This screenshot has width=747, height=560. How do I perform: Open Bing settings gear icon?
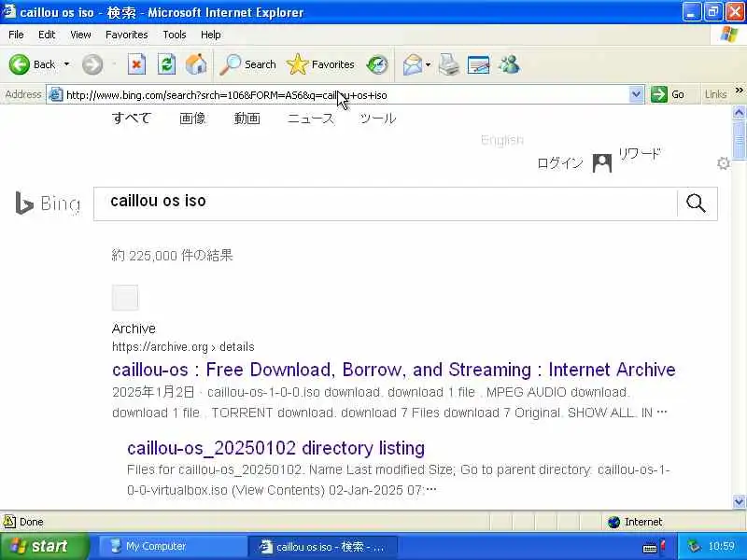[x=723, y=163]
